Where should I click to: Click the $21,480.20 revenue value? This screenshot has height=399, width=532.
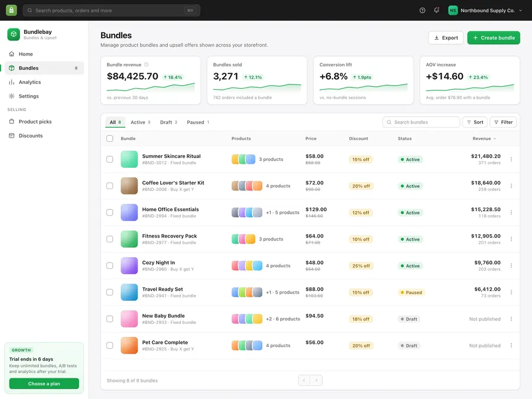[485, 156]
